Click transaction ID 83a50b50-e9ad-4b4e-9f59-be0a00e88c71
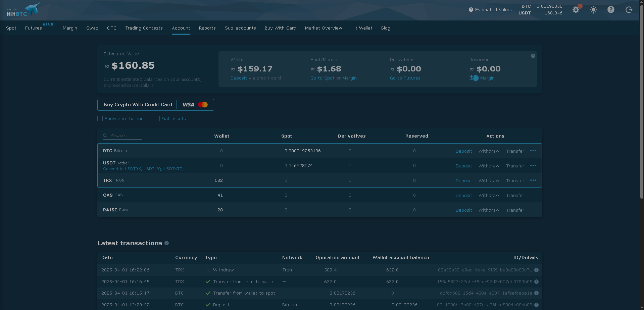The width and height of the screenshot is (644, 310). 485,270
